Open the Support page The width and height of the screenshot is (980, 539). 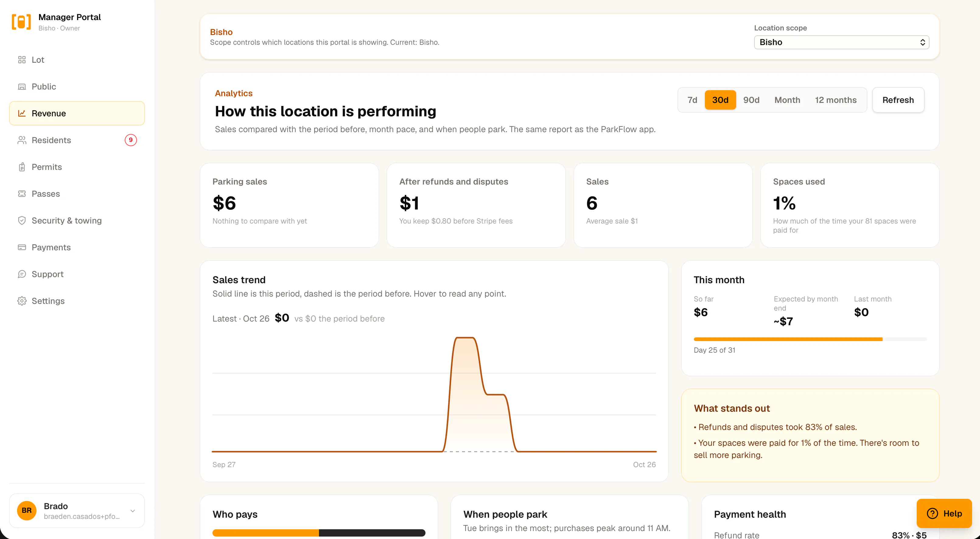pyautogui.click(x=77, y=274)
